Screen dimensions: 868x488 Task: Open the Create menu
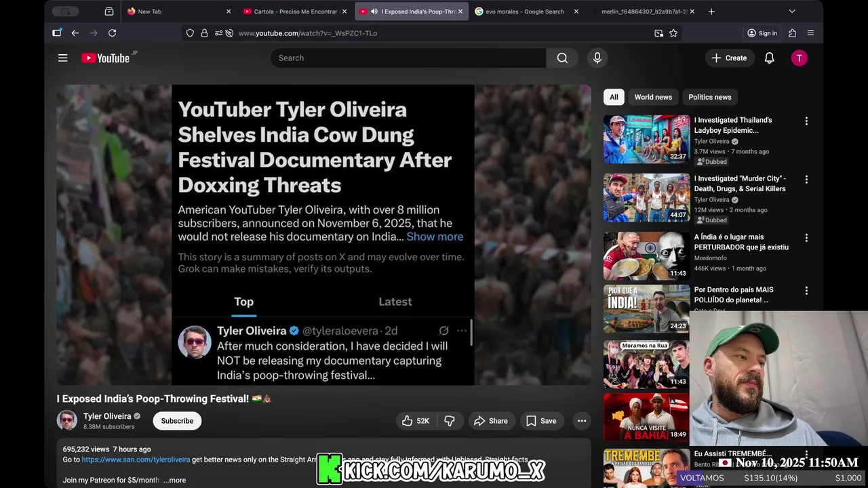[x=729, y=58]
